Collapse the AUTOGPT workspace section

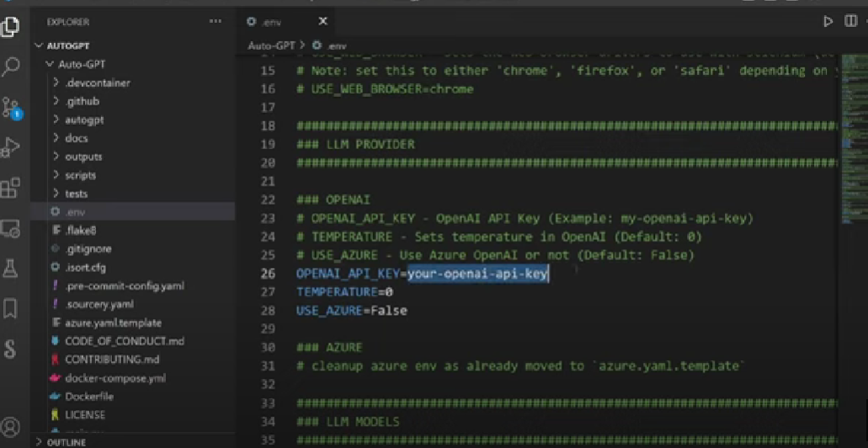tap(68, 45)
